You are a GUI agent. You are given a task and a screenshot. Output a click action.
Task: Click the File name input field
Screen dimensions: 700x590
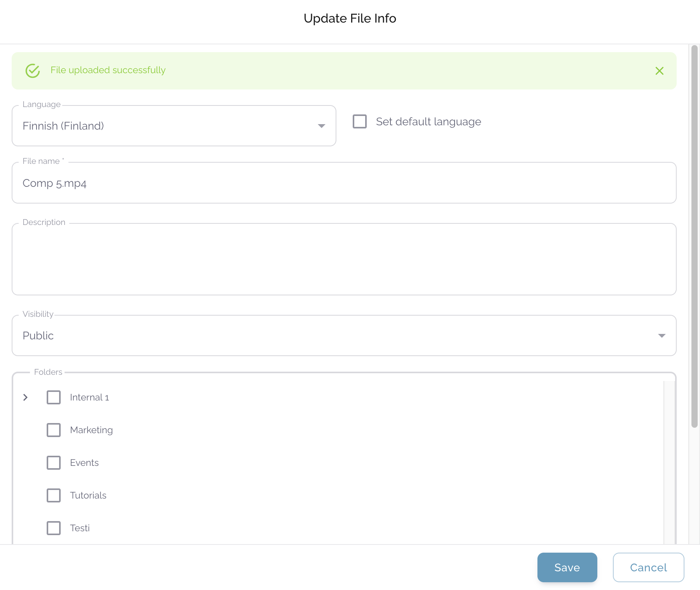344,183
